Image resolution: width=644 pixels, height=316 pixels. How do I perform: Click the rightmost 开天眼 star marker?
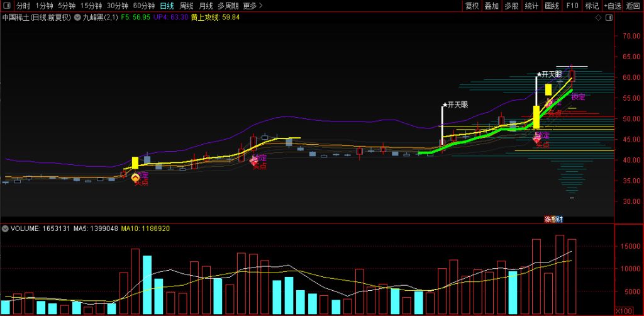pos(538,74)
